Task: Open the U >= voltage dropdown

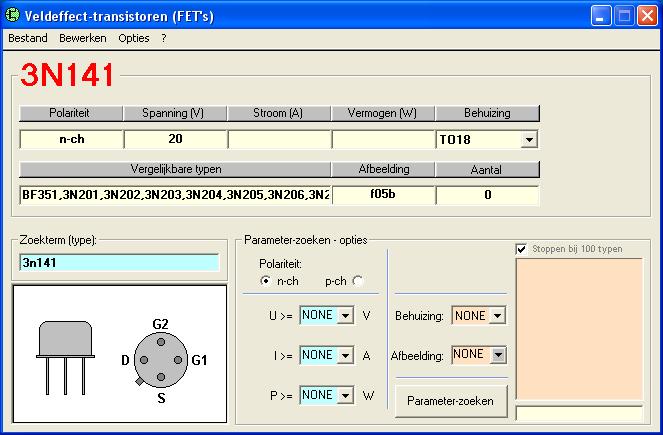Action: click(x=345, y=315)
